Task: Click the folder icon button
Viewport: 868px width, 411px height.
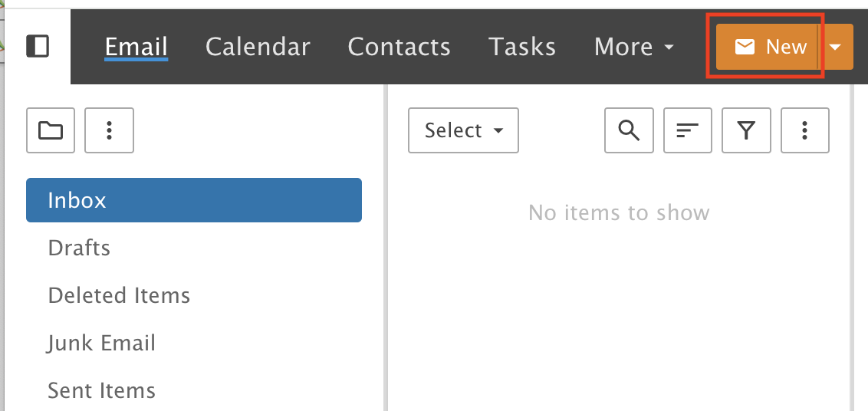Action: click(x=51, y=130)
